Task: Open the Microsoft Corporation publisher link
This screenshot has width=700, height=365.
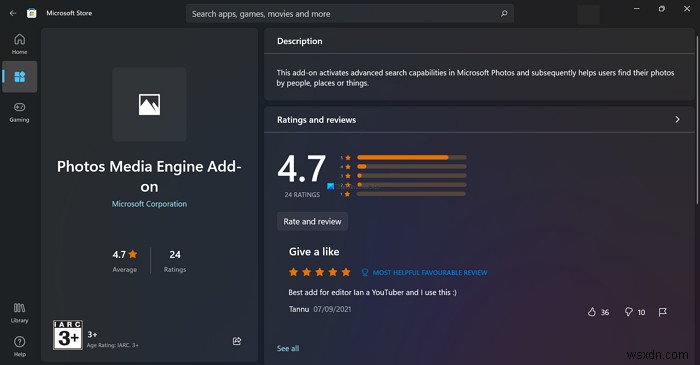Action: 149,204
